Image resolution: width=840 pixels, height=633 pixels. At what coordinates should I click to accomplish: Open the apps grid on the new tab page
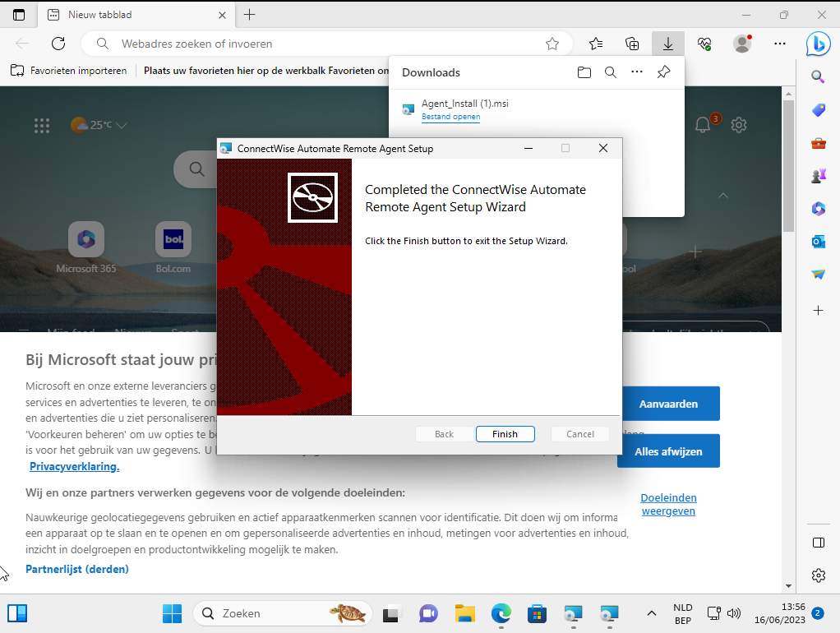pos(42,126)
